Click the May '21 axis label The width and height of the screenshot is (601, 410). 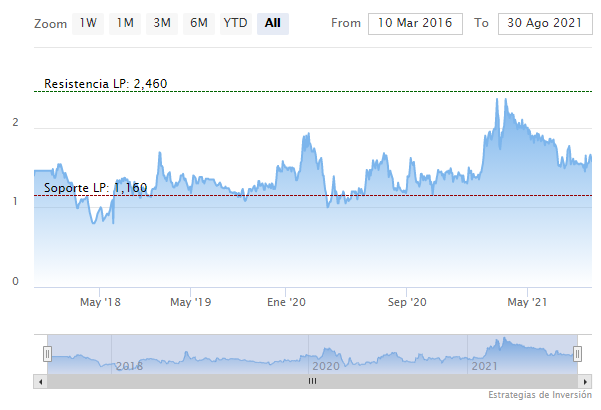point(527,302)
